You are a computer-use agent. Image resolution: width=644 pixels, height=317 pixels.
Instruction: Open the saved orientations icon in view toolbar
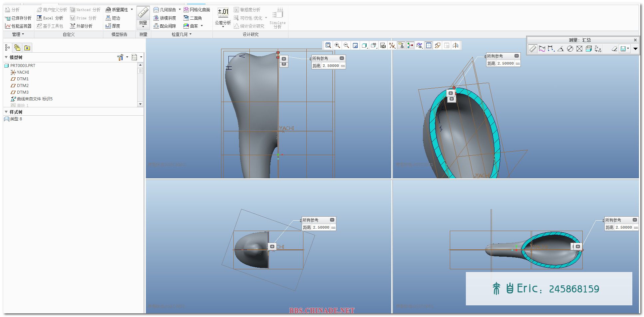click(x=374, y=45)
